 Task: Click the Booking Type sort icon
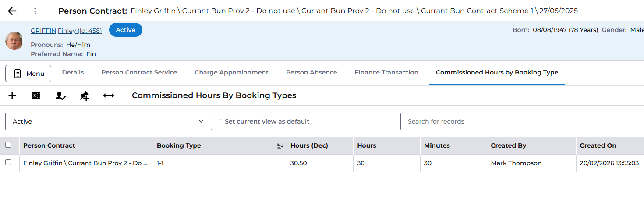tap(280, 145)
